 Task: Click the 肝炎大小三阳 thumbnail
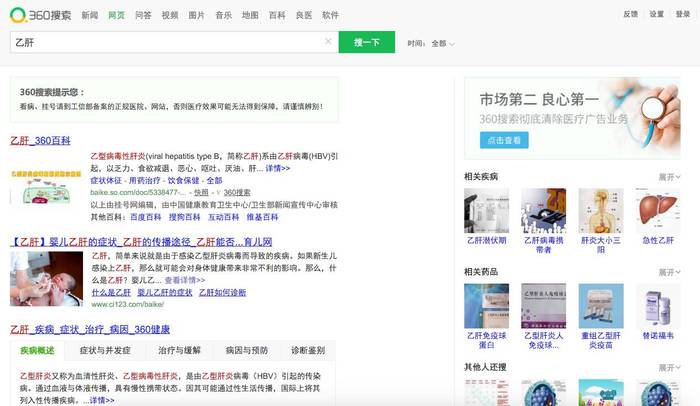coord(601,211)
